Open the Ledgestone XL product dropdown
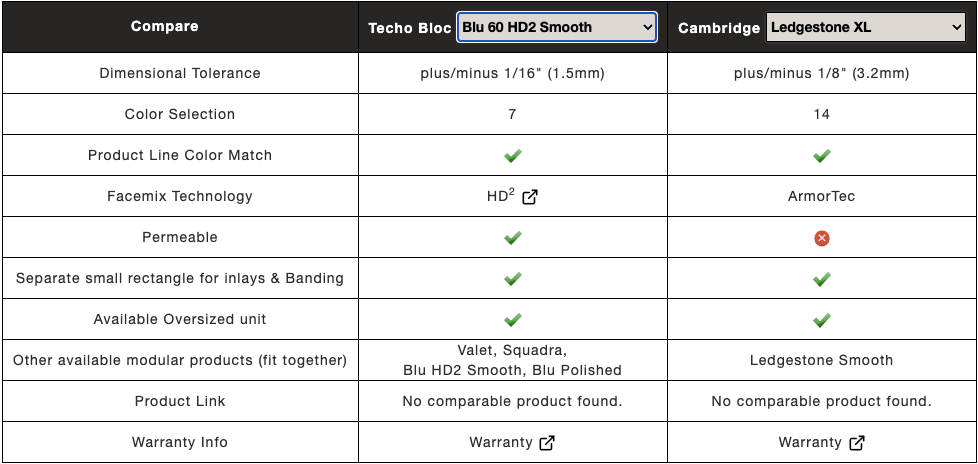The height and width of the screenshot is (464, 978). point(866,27)
